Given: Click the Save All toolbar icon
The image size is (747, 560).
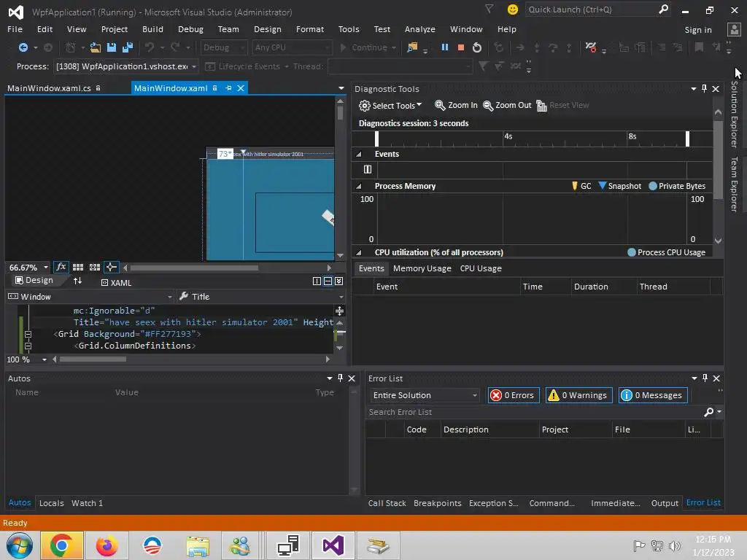Looking at the screenshot, I should [x=128, y=47].
